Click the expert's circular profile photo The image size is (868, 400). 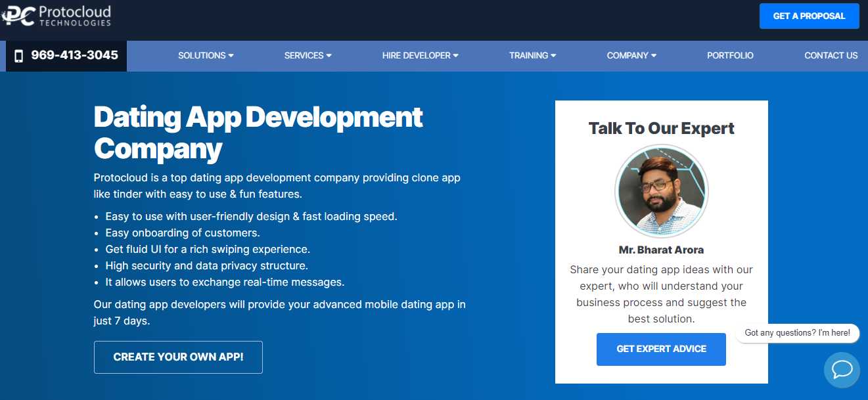[x=661, y=191]
